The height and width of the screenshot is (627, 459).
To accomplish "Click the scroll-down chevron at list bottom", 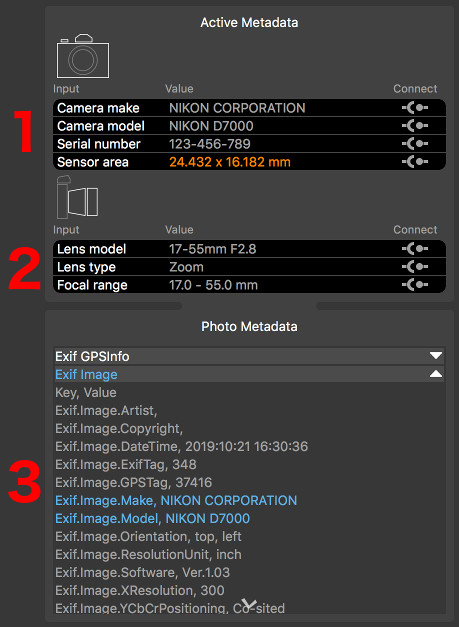I will point(249,605).
